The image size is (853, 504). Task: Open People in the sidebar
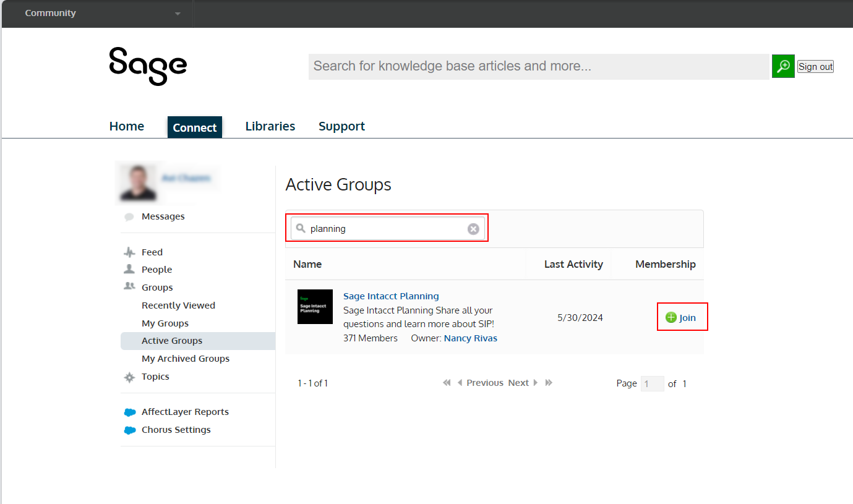(x=157, y=270)
